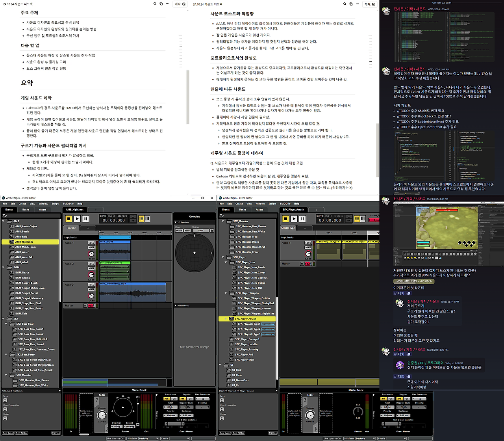The width and height of the screenshot is (504, 441).
Task: Click the search icon in the left Notion page
Action: coord(155,4)
